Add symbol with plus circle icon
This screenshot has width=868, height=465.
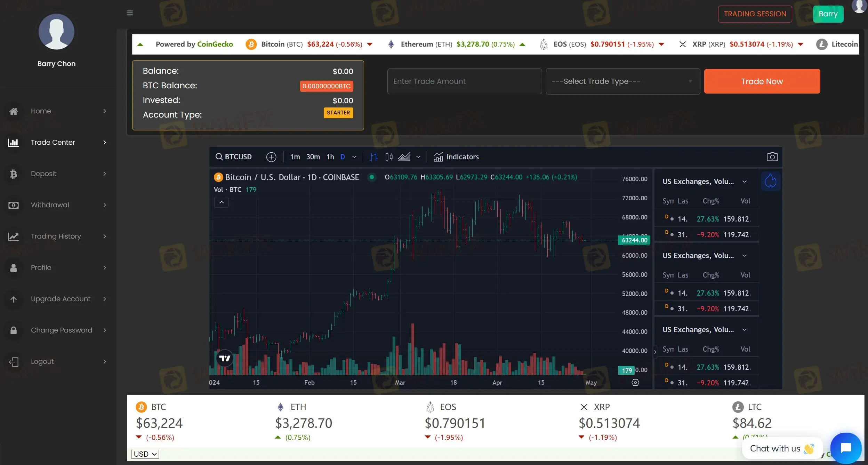[x=271, y=157]
